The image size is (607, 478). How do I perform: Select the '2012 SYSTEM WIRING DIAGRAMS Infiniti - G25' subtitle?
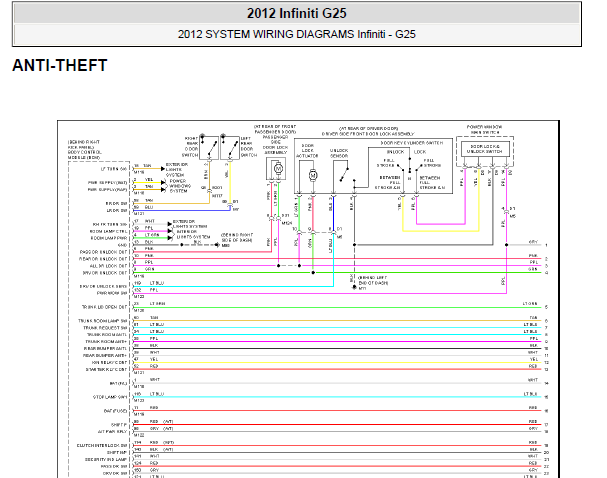click(x=297, y=34)
